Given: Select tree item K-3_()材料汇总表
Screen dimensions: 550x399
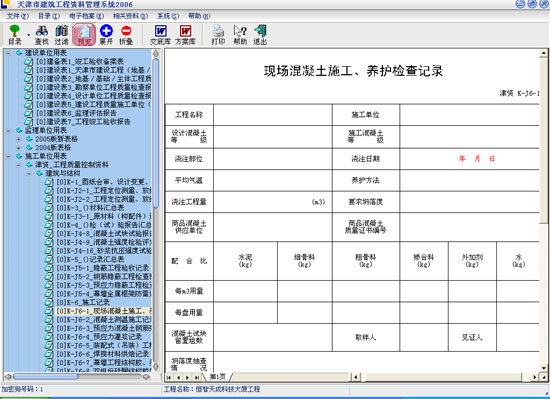Looking at the screenshot, I should (x=90, y=208).
